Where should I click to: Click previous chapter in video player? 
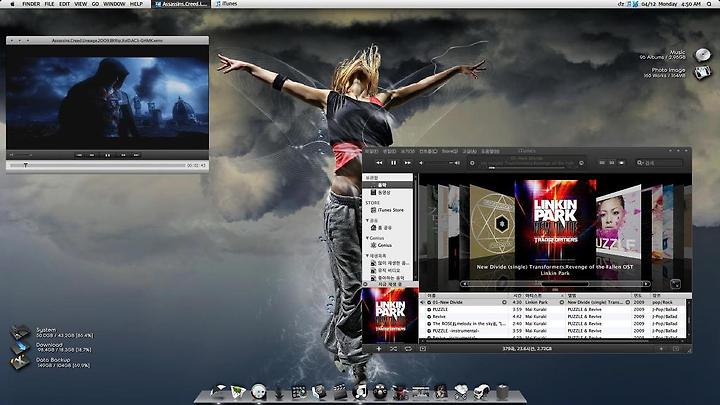tap(79, 155)
